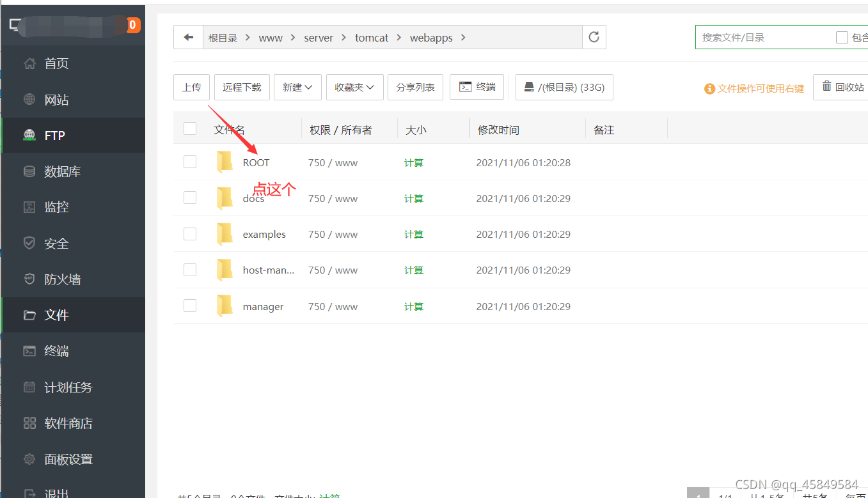Viewport: 868px width, 498px height.
Task: Click the calendar icon beside 计划任务
Action: tap(29, 387)
